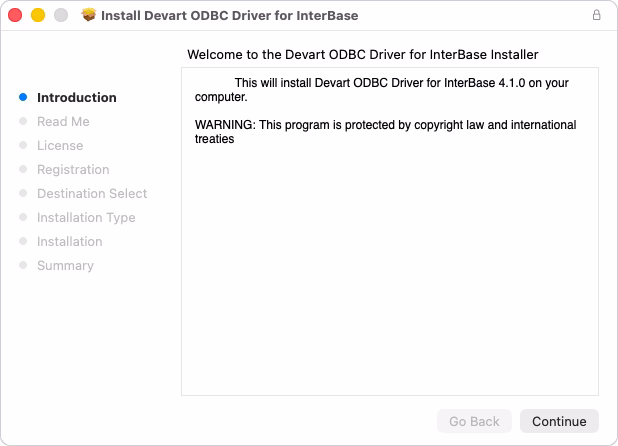
Task: Click the 'This will install' paragraph
Action: (x=382, y=90)
